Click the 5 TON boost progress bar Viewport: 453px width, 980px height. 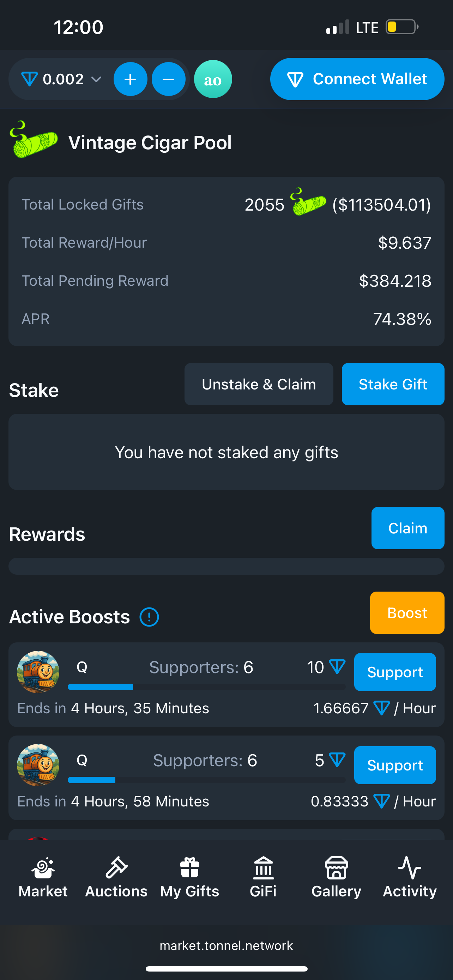point(206,780)
